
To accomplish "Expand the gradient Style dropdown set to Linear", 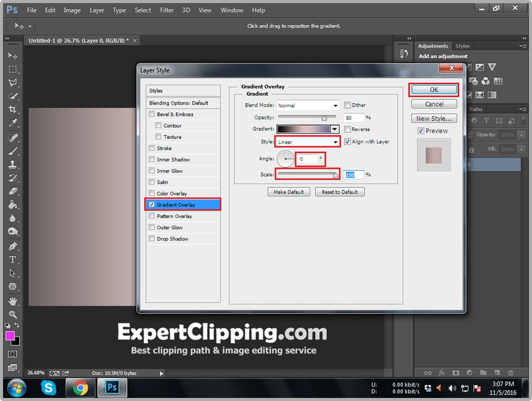I will (308, 142).
